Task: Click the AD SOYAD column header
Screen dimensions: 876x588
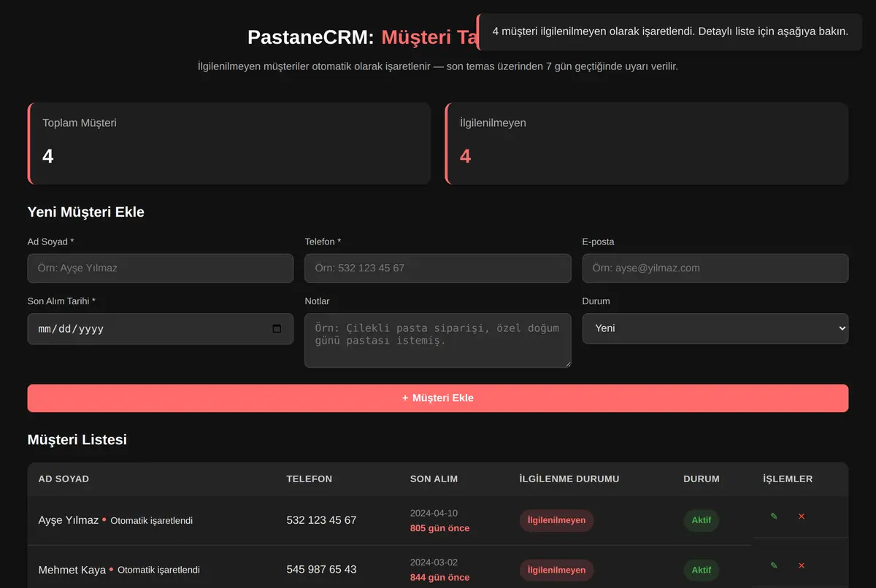Action: [64, 479]
